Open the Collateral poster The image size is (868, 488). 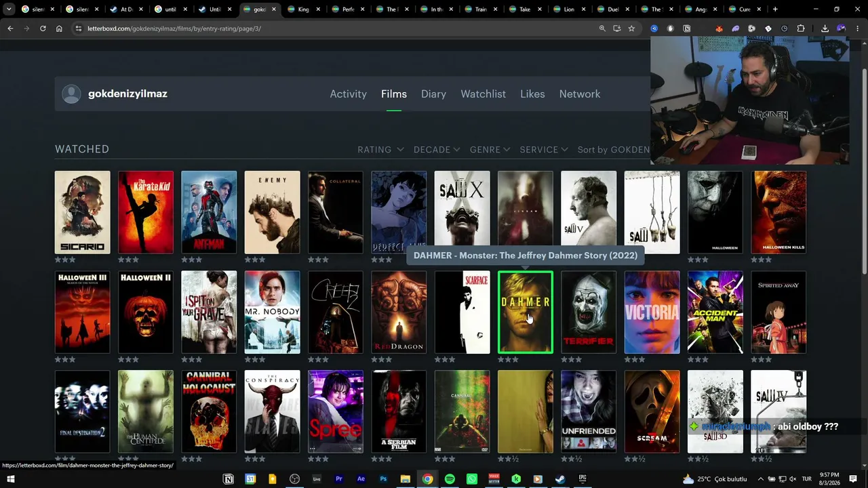pyautogui.click(x=336, y=213)
